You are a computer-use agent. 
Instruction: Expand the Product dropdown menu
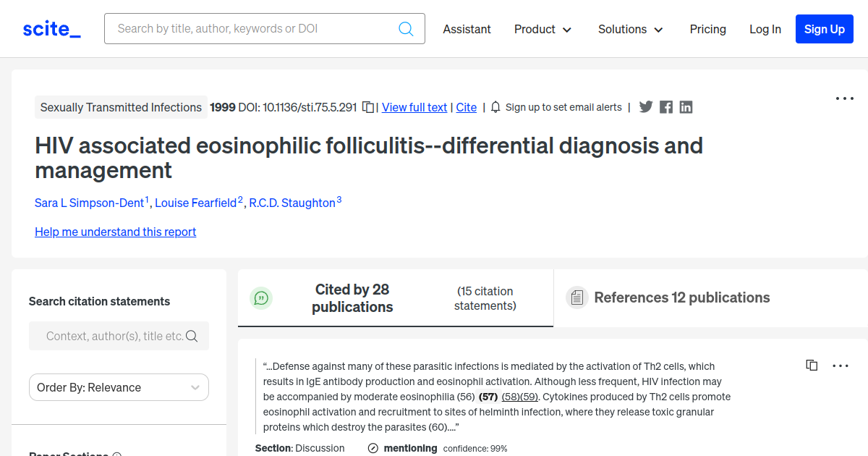coord(542,29)
